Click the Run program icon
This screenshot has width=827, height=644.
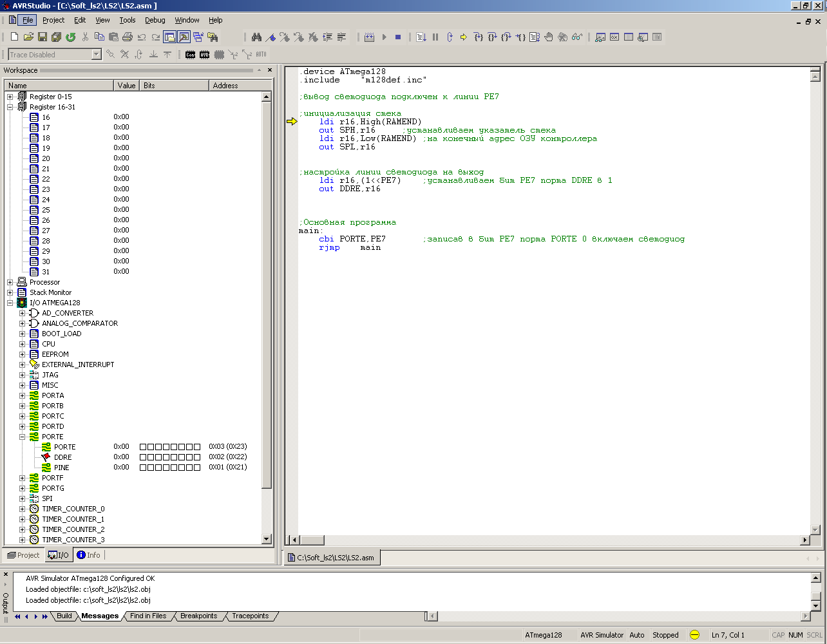[421, 37]
